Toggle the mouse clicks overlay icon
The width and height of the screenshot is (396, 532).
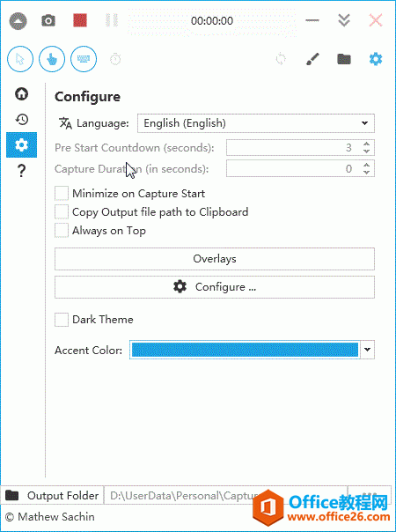click(52, 59)
